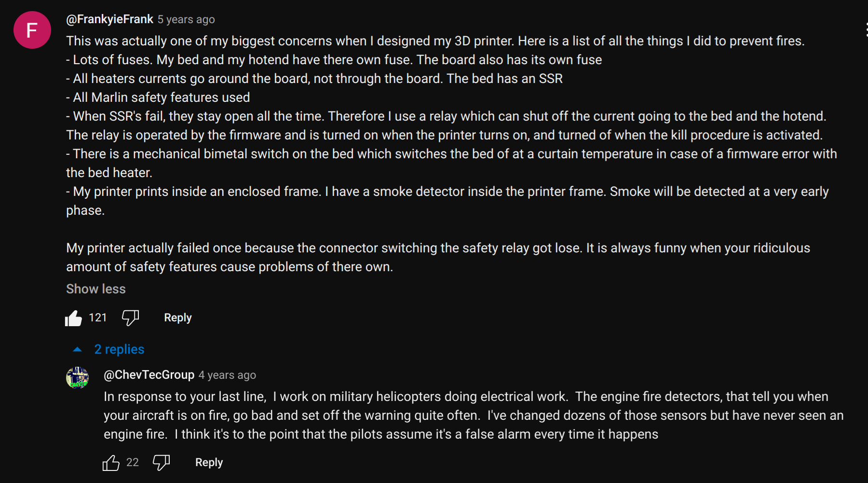Click the '5 years ago' timestamp
The height and width of the screenshot is (483, 868).
(186, 20)
